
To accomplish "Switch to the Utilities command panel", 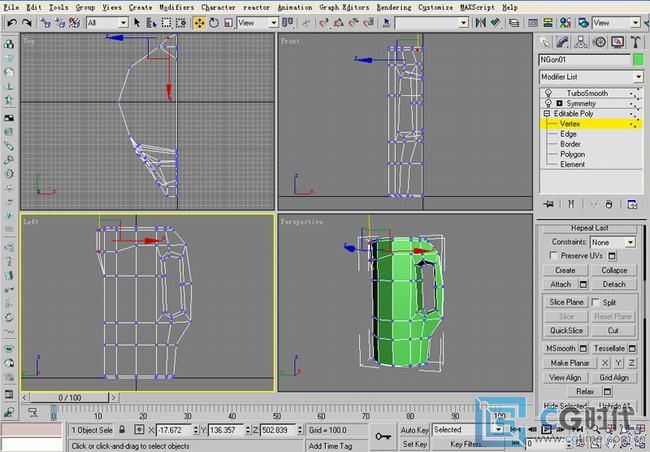I will coord(635,42).
